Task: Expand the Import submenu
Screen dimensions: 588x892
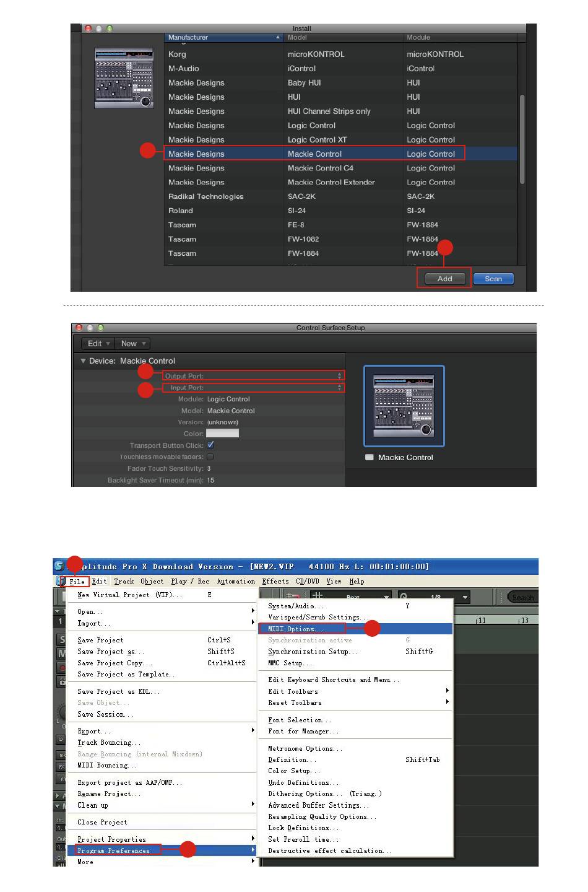Action: click(x=162, y=623)
